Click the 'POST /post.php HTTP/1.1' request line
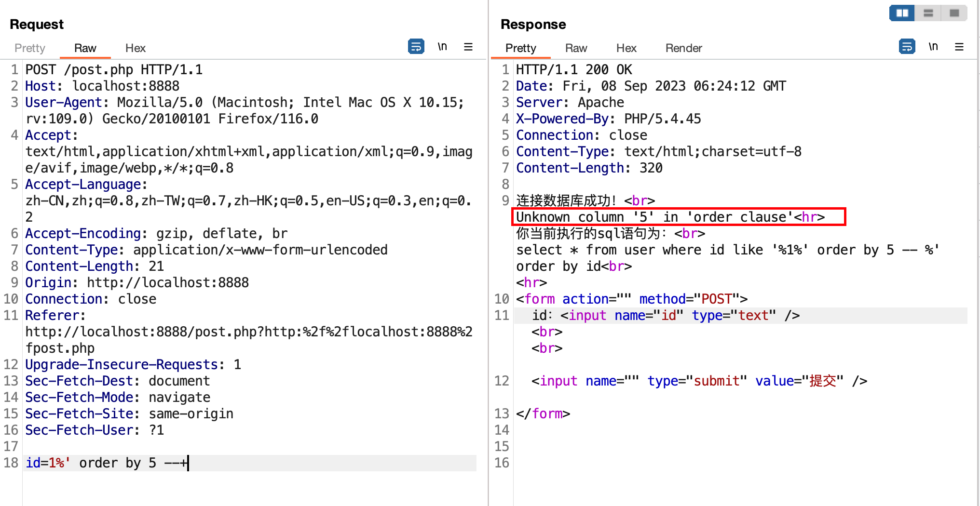Screen dimensions: 980x506 click(x=114, y=70)
